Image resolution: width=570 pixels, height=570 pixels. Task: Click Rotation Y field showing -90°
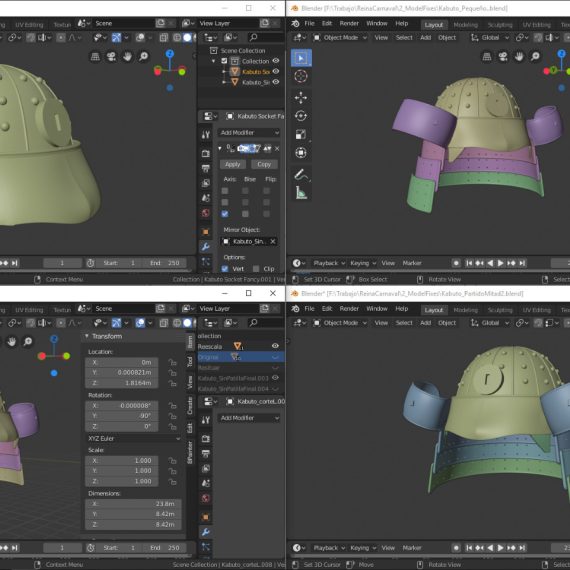[122, 416]
